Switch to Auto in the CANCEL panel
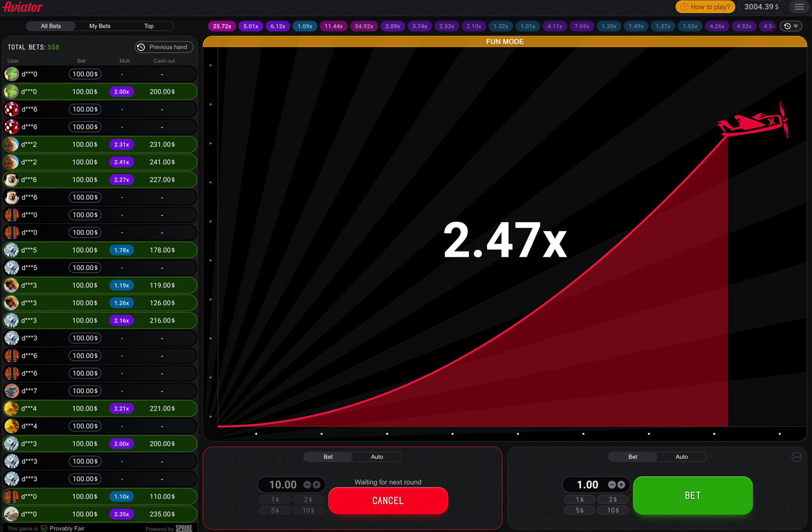 click(377, 457)
